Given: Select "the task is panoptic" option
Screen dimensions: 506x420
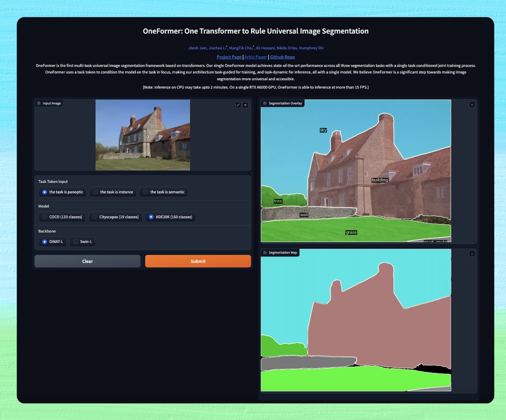Looking at the screenshot, I should 45,192.
